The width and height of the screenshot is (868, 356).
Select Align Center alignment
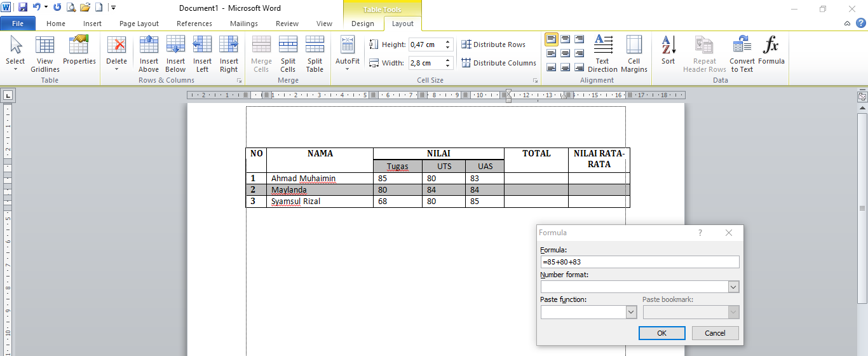coord(565,53)
